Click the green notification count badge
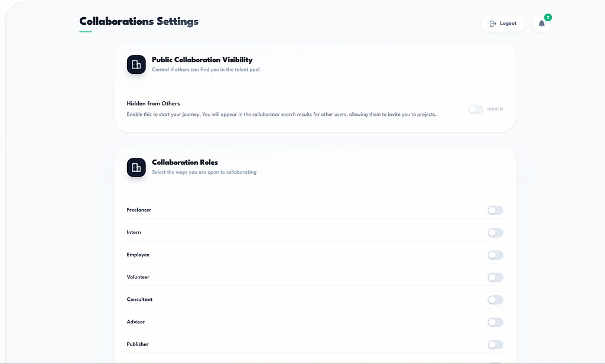605x364 pixels. (548, 17)
